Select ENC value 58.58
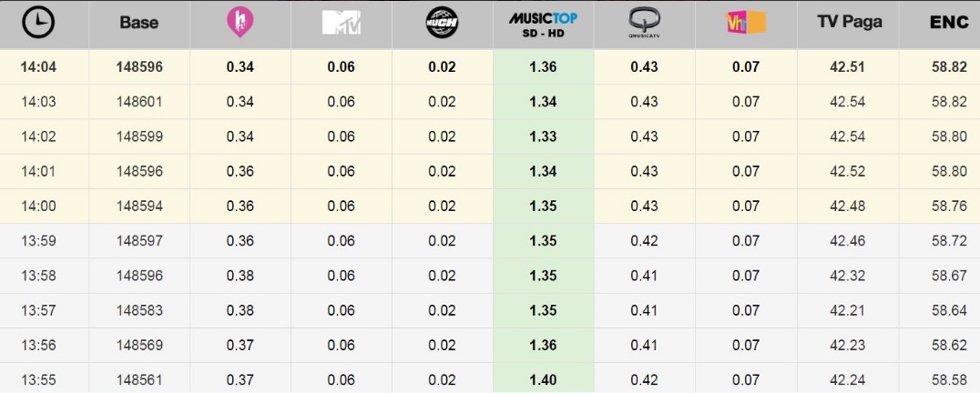The image size is (980, 393). tap(949, 379)
